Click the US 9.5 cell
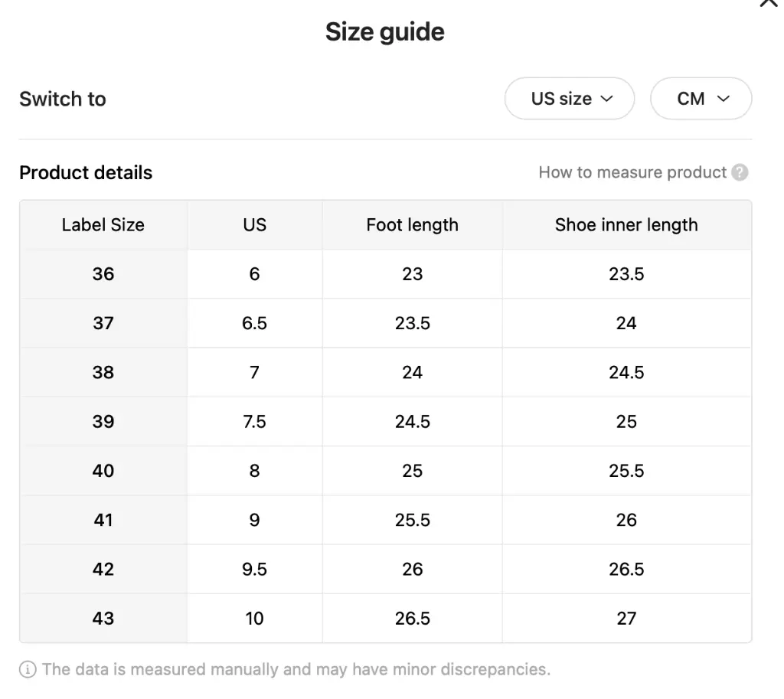This screenshot has height=699, width=784. tap(255, 570)
